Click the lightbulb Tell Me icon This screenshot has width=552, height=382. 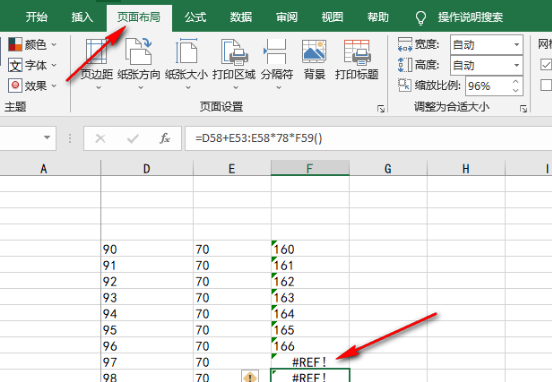click(421, 18)
